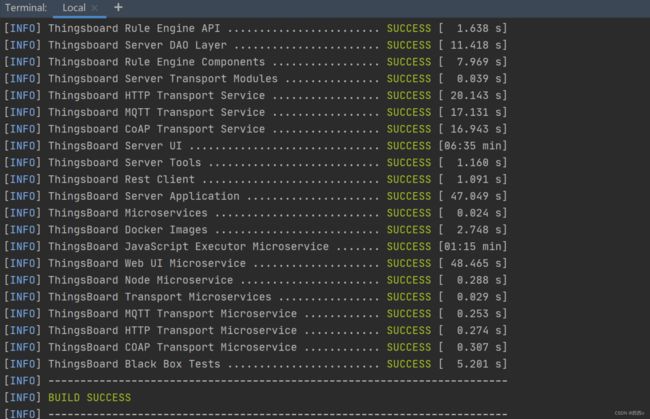Switch to the Local terminal tab
Viewport: 650px width, 419px height.
pos(74,8)
